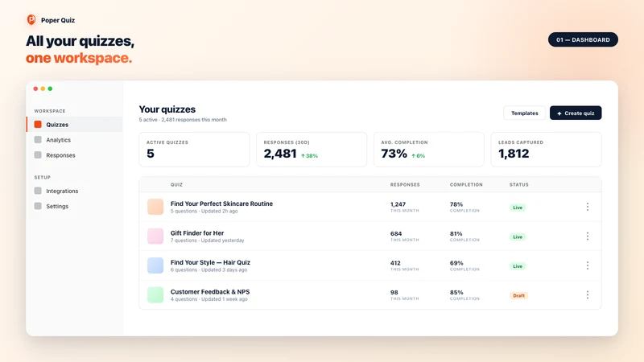Click the plus icon in Create quiz

[x=559, y=113]
